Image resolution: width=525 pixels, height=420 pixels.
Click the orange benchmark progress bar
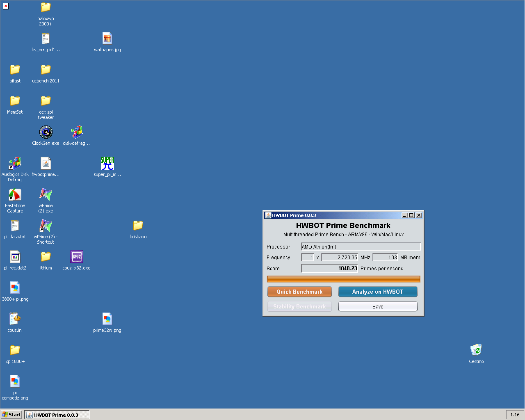click(x=344, y=279)
